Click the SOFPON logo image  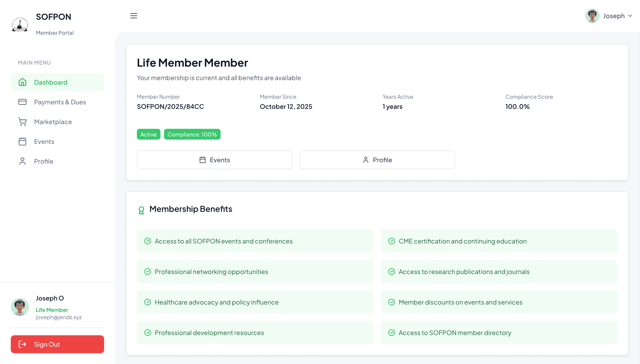20,24
